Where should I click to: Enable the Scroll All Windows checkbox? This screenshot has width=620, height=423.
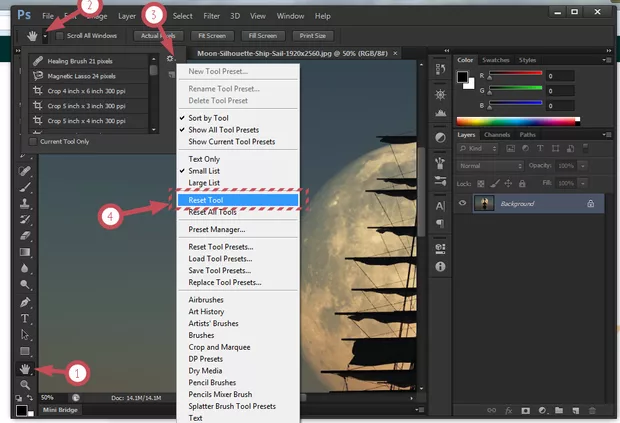pyautogui.click(x=60, y=35)
